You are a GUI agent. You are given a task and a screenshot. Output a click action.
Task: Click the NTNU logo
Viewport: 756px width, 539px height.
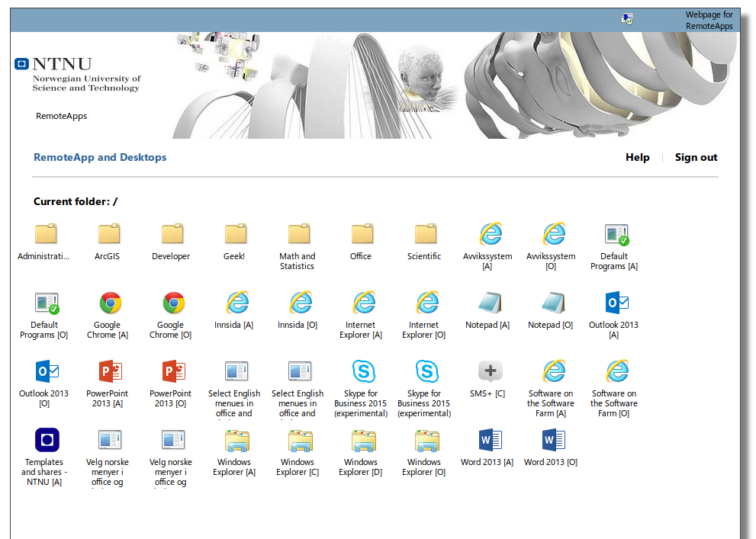pyautogui.click(x=77, y=75)
